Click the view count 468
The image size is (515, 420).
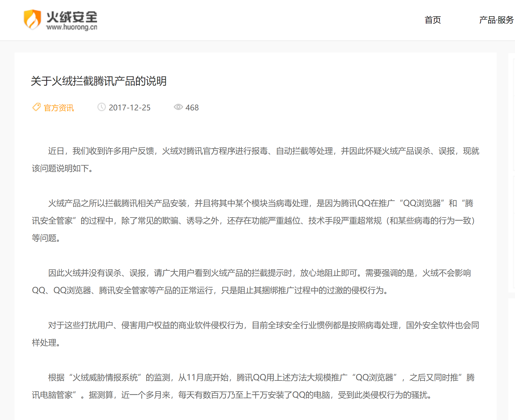tap(192, 108)
